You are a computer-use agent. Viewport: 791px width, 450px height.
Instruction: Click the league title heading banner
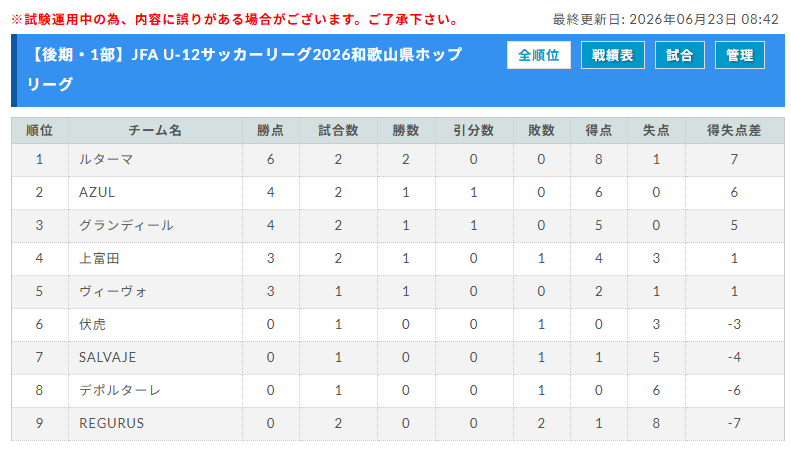(x=245, y=70)
